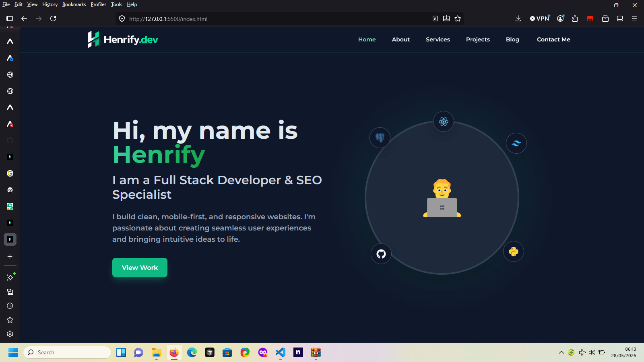The image size is (644, 362).
Task: Click the React icon on the orbit
Action: click(x=444, y=121)
